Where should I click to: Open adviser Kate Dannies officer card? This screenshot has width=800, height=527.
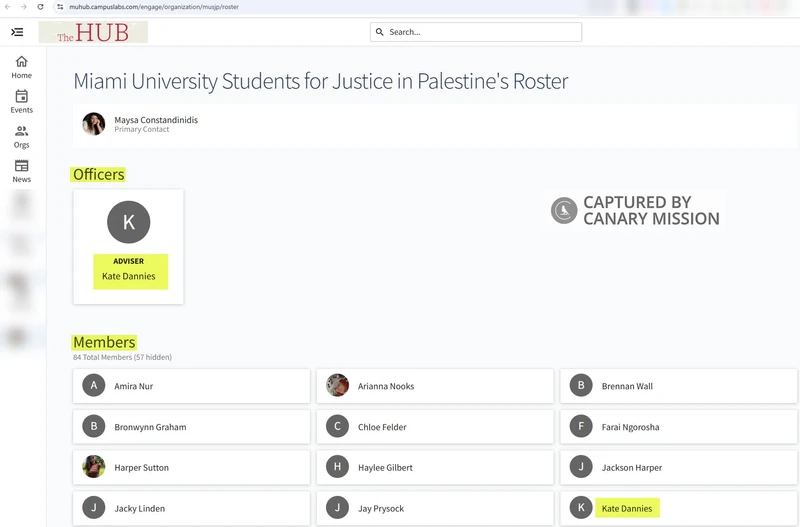[x=129, y=247]
